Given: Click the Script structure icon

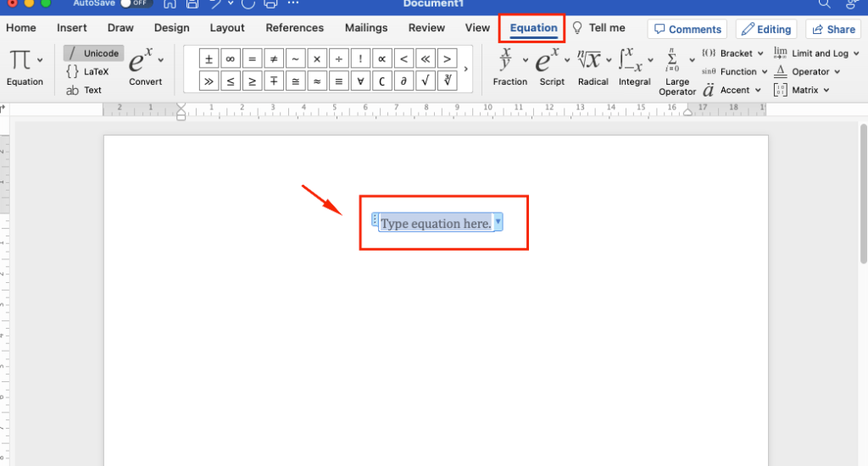Looking at the screenshot, I should [x=547, y=60].
